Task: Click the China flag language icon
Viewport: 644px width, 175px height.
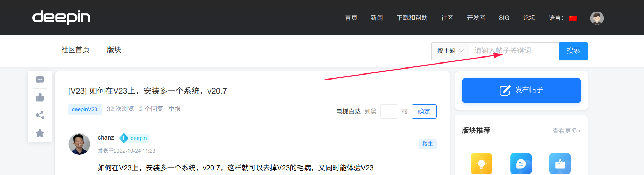Action: [x=573, y=18]
